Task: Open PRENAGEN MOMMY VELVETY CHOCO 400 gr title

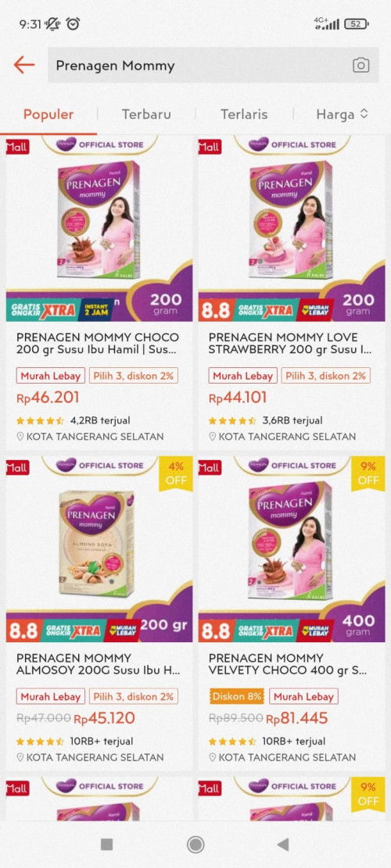Action: click(x=288, y=664)
